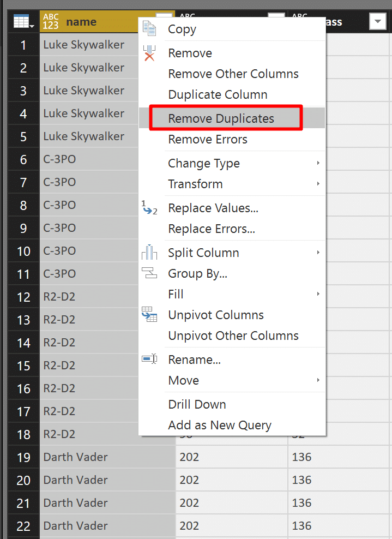The width and height of the screenshot is (392, 539).
Task: Choose Replace Values...
Action: pyautogui.click(x=232, y=208)
